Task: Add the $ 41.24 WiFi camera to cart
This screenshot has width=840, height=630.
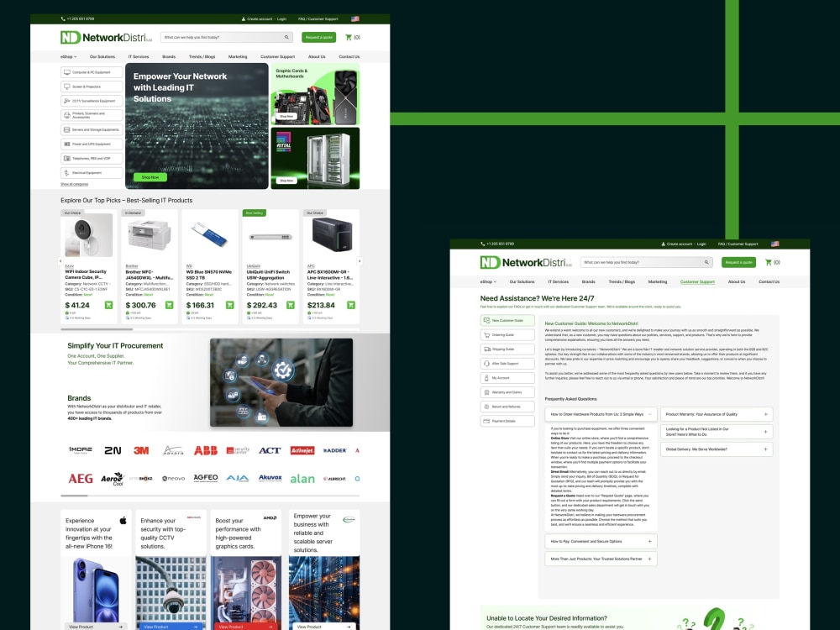Action: tap(108, 305)
